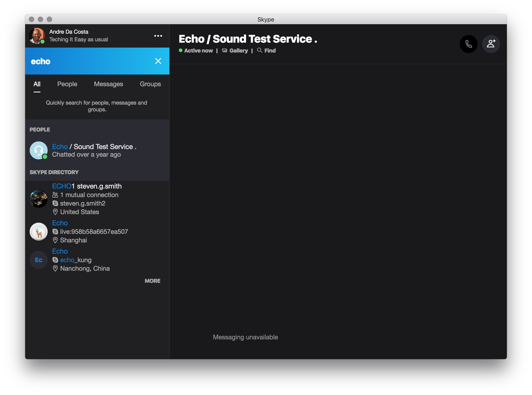Open Echo / Sound Test Service contact

(98, 150)
